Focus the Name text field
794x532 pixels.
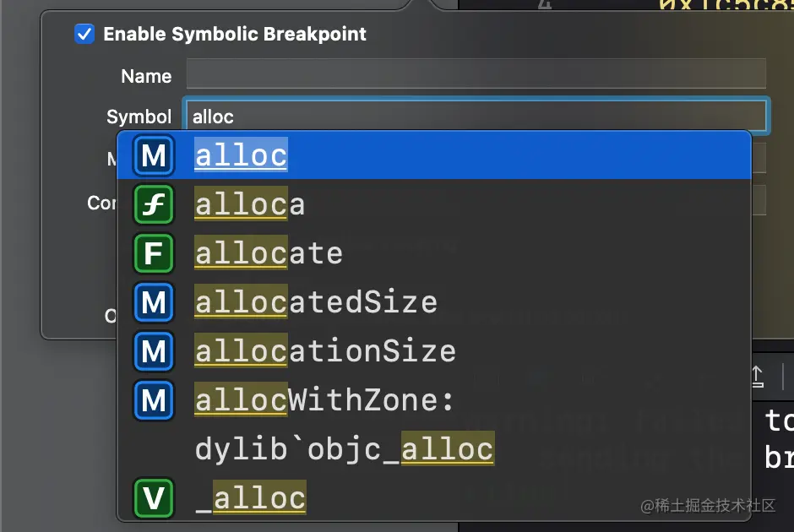(x=476, y=74)
